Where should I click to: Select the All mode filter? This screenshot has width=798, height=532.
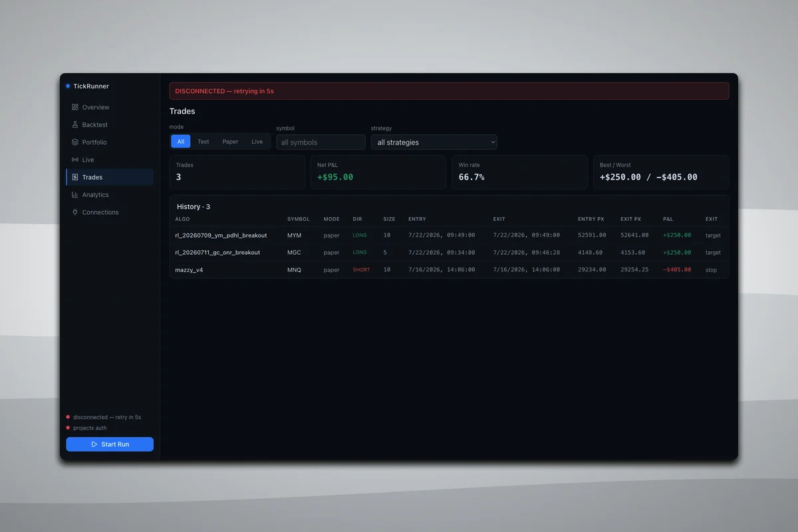[181, 142]
